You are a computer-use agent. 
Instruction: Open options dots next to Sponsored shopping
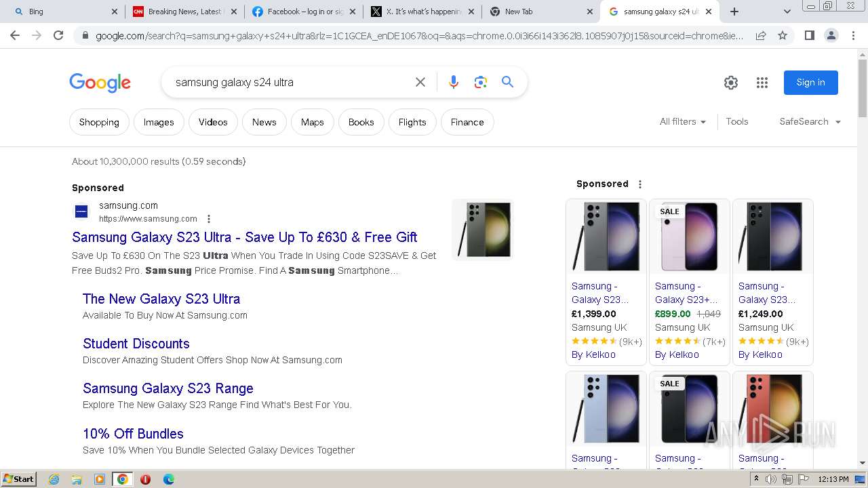pos(639,184)
